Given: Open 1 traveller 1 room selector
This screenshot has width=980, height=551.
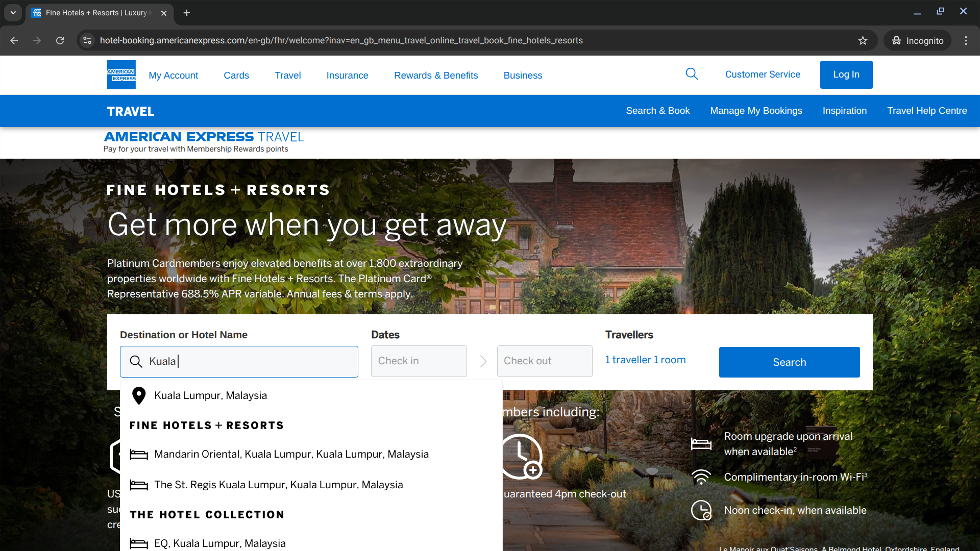Looking at the screenshot, I should tap(645, 360).
